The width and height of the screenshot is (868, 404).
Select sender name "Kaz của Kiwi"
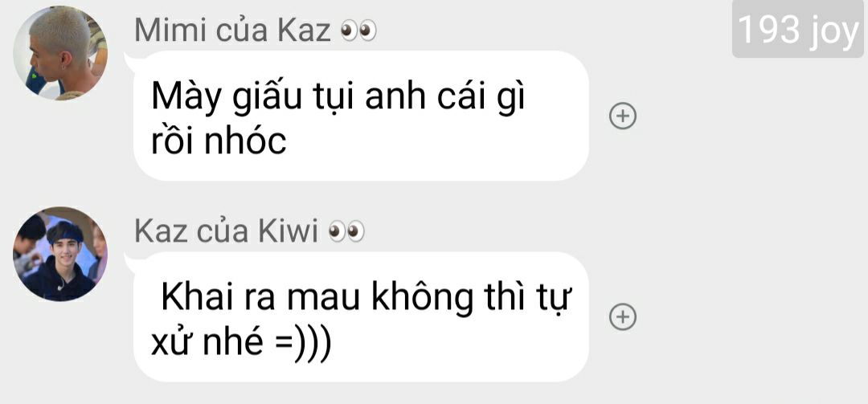click(x=227, y=231)
